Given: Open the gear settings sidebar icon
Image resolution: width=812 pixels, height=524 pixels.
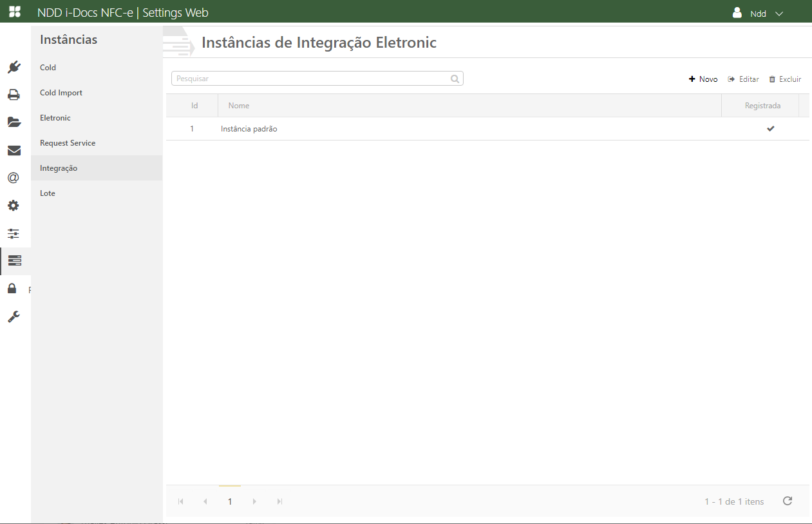Looking at the screenshot, I should (14, 206).
